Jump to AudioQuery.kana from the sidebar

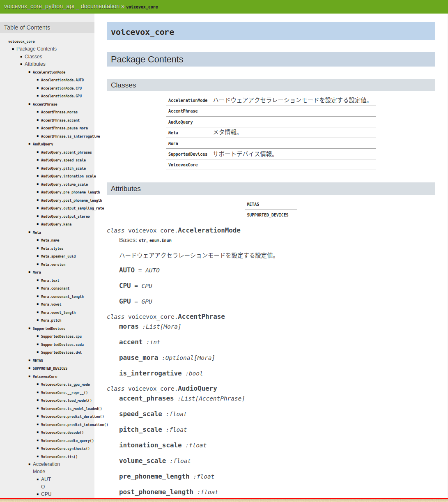click(56, 224)
